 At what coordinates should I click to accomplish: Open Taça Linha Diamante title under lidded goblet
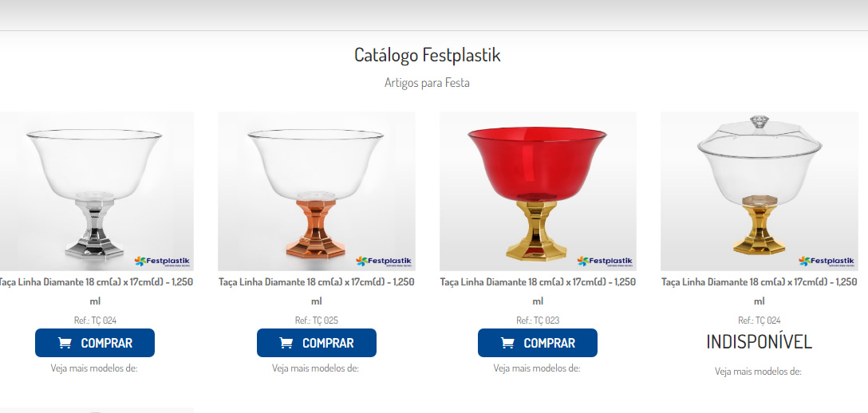pos(759,291)
